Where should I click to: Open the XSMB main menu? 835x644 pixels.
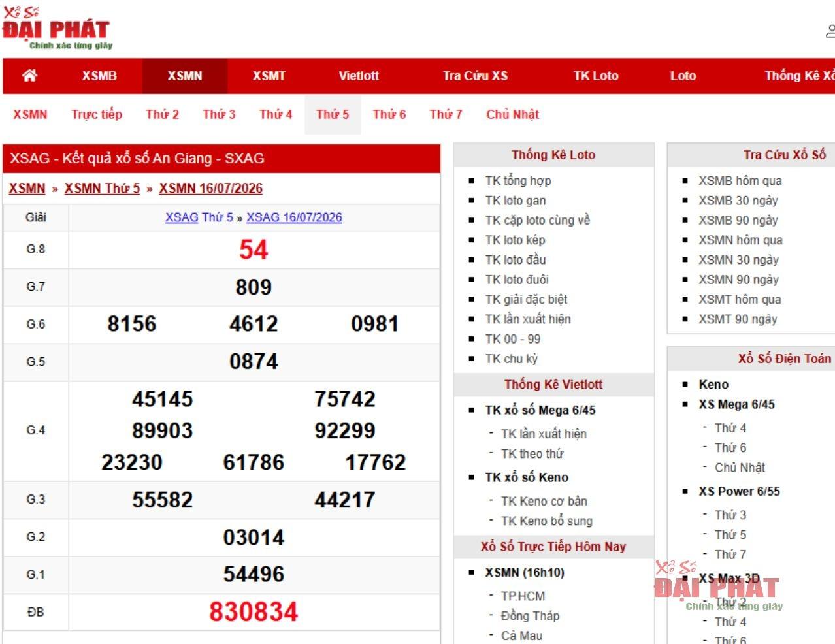click(99, 76)
